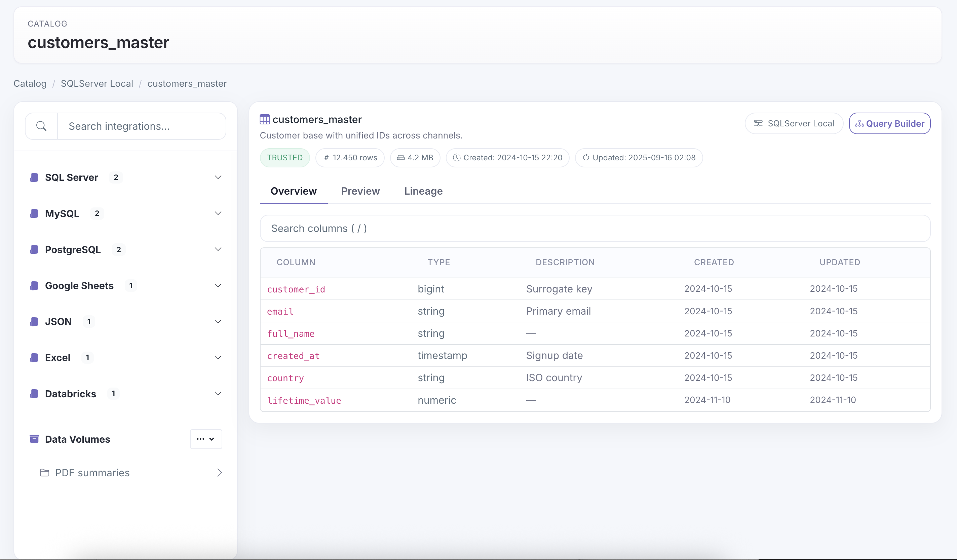The height and width of the screenshot is (560, 957).
Task: Click the table icon beside customers_master title
Action: click(x=265, y=120)
